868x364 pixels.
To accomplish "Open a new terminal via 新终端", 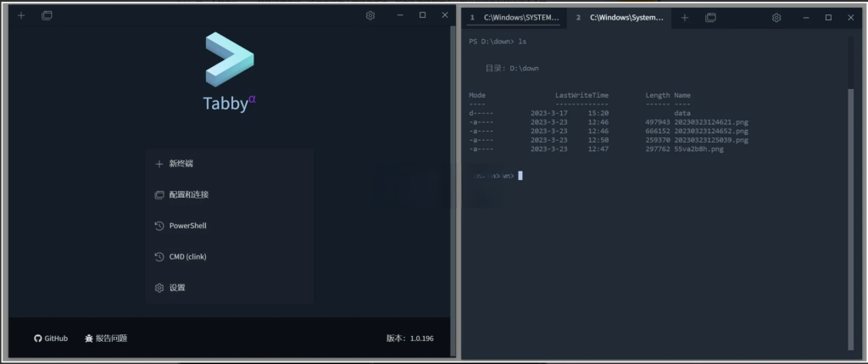I will (x=229, y=164).
